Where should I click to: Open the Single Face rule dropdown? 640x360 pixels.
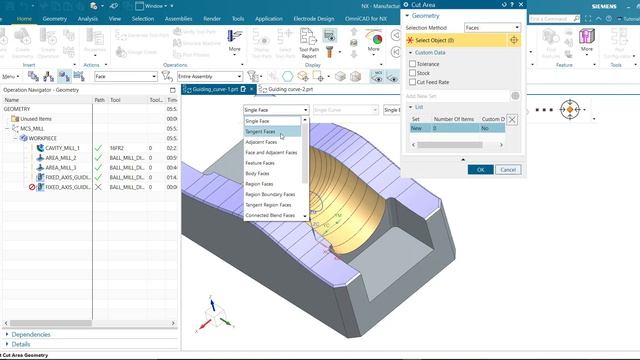coord(276,110)
